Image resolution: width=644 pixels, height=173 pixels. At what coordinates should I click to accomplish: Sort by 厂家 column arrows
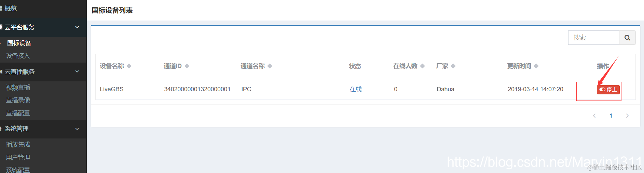click(x=453, y=66)
